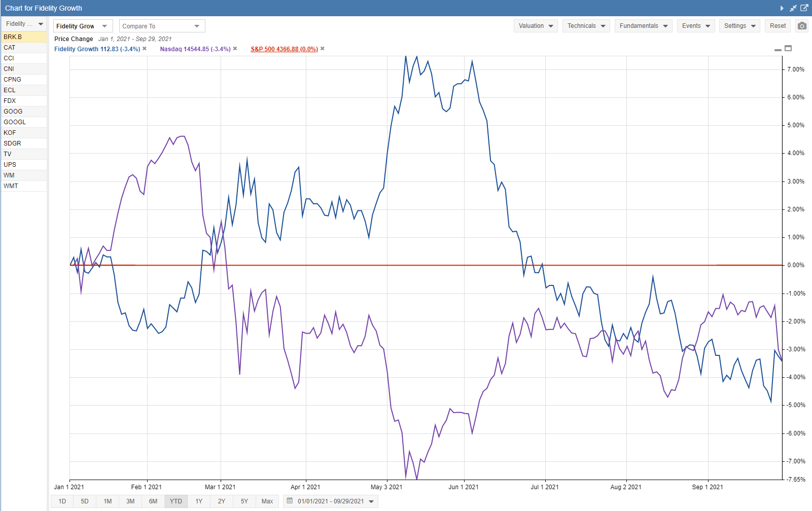Set time range to Max
This screenshot has width=812, height=511.
tap(267, 501)
